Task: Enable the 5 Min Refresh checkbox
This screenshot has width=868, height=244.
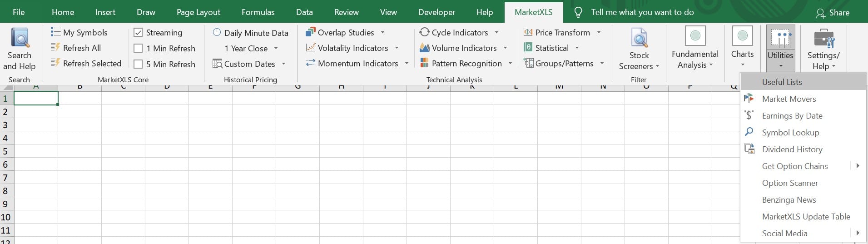Action: click(138, 64)
